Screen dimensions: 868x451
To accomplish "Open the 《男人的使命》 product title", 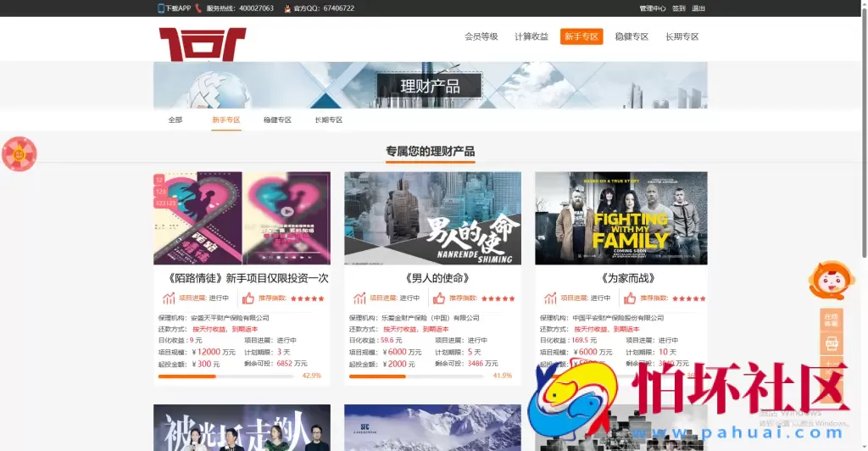I will [437, 278].
